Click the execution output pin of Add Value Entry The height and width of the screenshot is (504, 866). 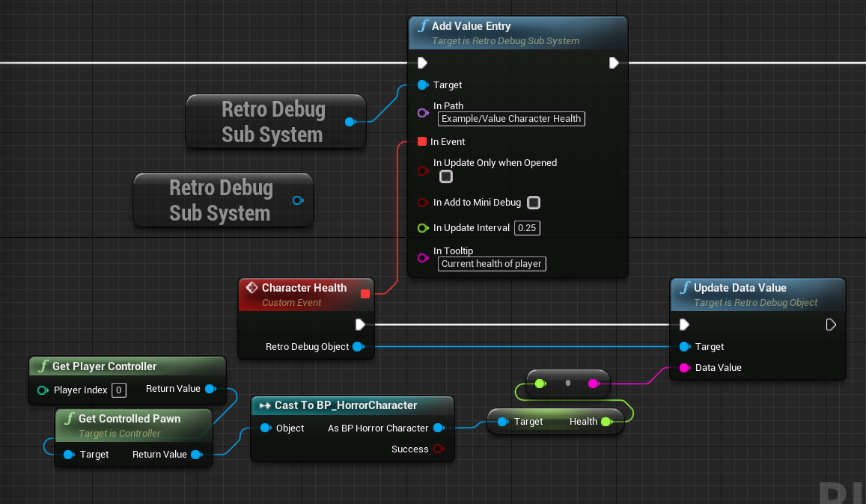614,63
